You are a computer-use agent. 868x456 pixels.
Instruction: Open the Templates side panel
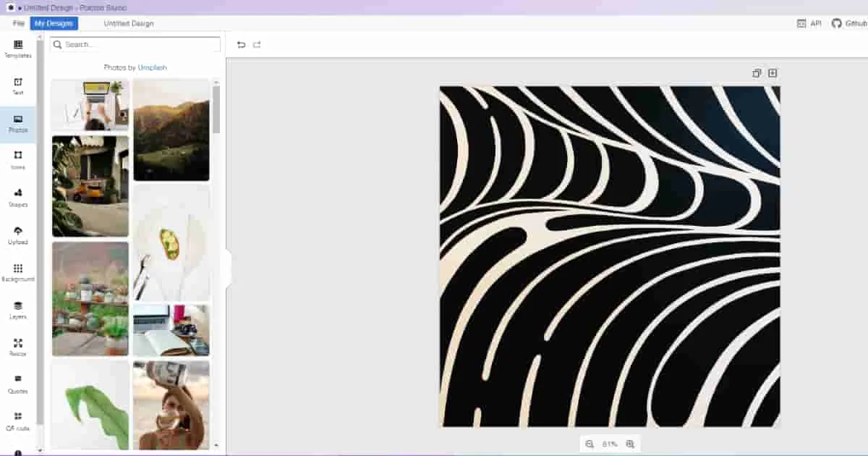tap(18, 49)
